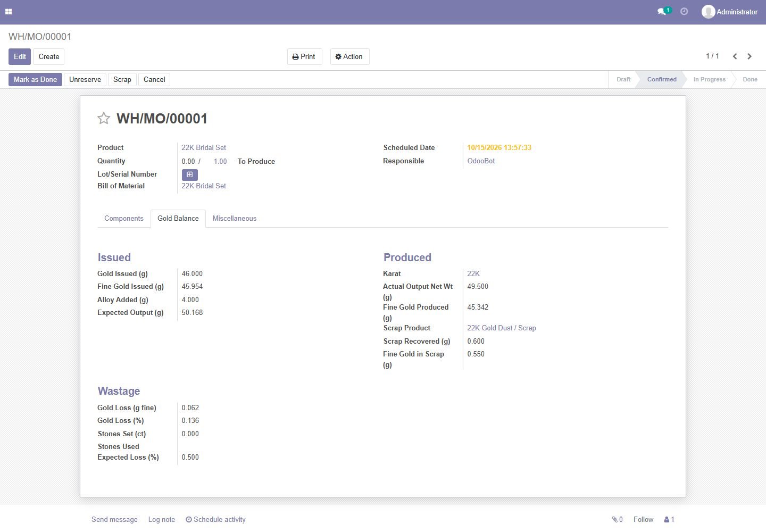This screenshot has width=766, height=532.
Task: Switch to the Miscellaneous tab
Action: pos(235,219)
